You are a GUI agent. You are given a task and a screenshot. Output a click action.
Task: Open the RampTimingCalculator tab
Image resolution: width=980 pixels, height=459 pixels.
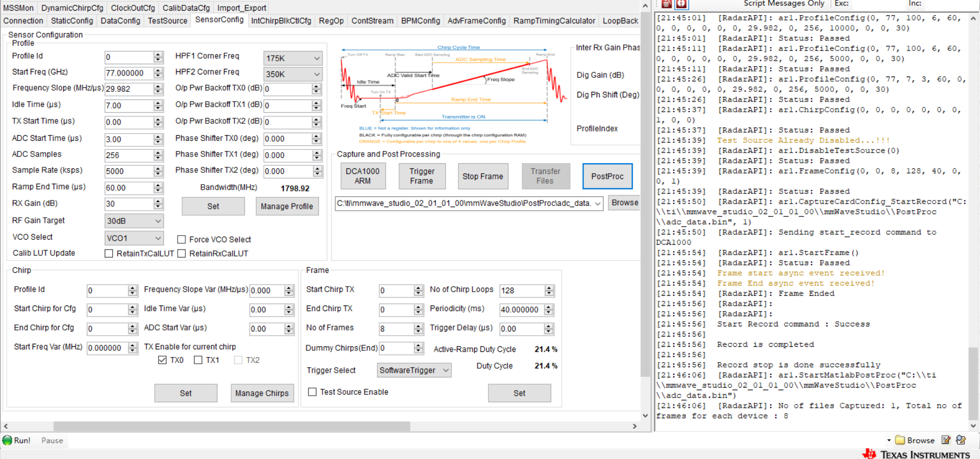pos(554,21)
